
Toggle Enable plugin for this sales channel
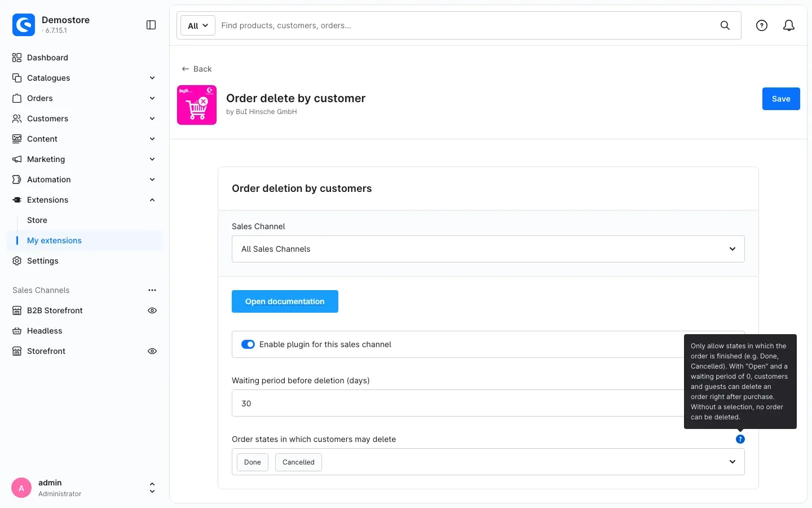pyautogui.click(x=248, y=344)
